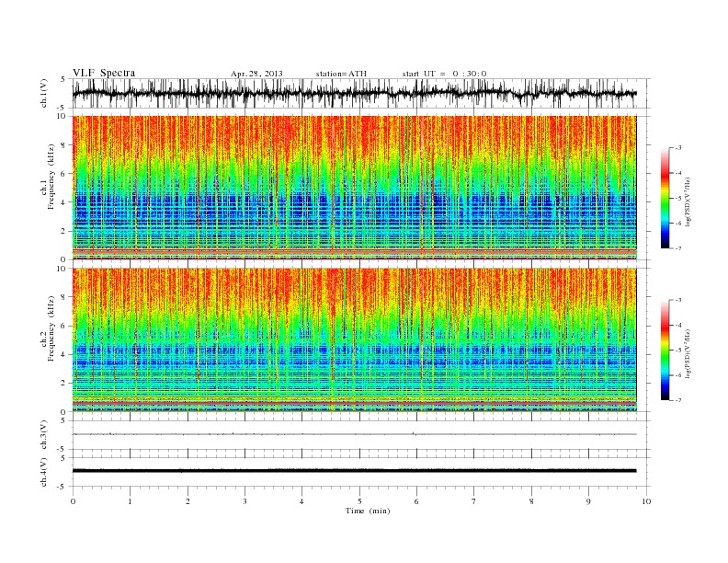Screen dimensions: 728x563
Task: Click the '10' tick label on the time axis
Action: [646, 501]
